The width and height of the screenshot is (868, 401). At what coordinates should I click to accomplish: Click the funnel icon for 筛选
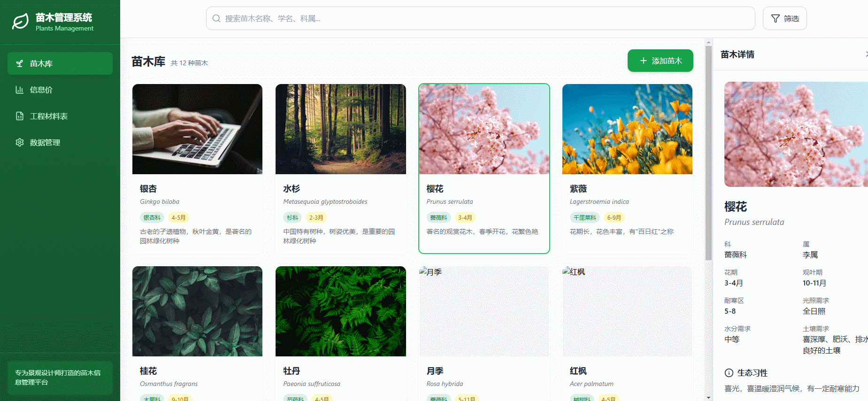776,19
